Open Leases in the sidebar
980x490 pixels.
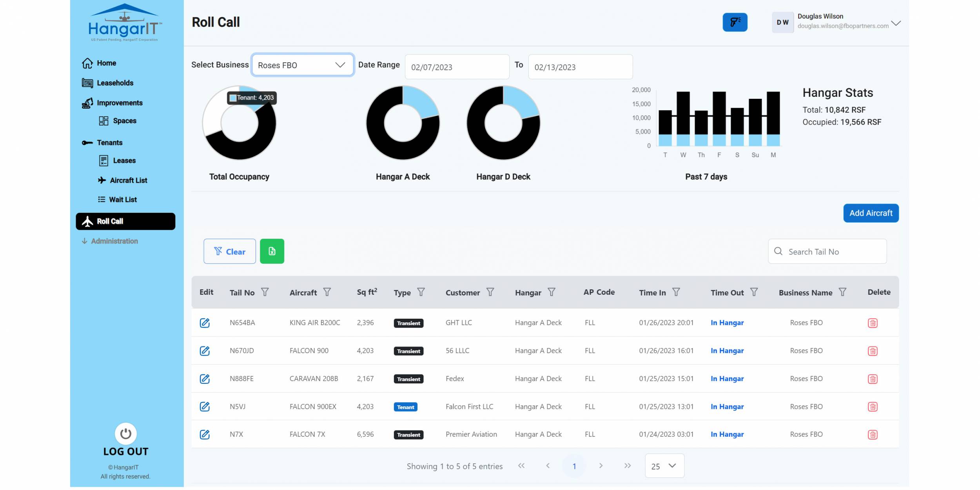coord(117,161)
